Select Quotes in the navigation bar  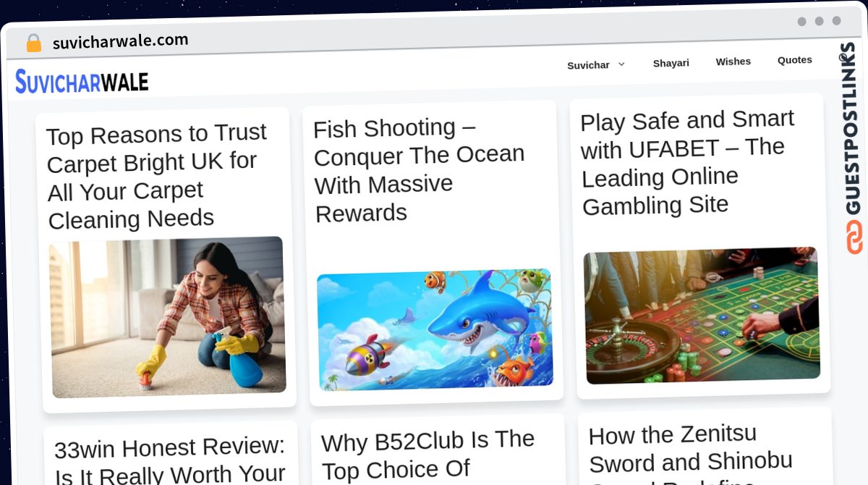click(x=794, y=60)
